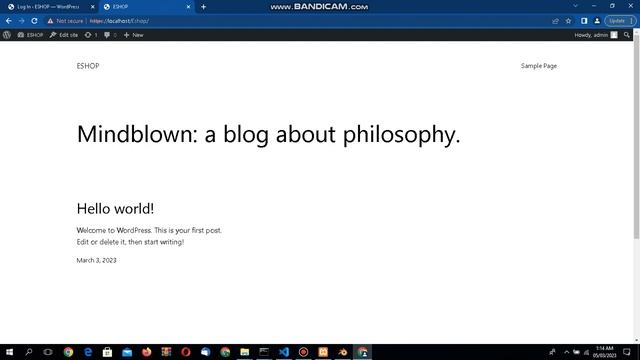Switch to the Log In ESHOP WordPress tab

pyautogui.click(x=48, y=7)
